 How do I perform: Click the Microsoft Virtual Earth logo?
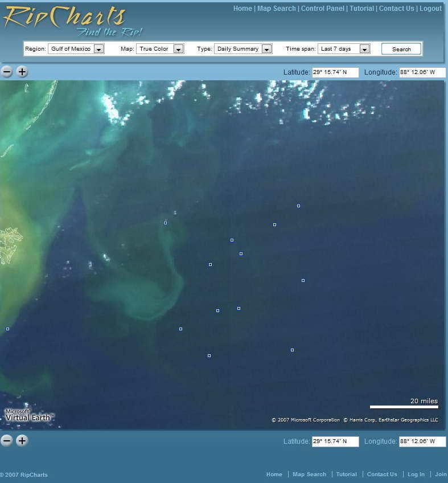(x=29, y=415)
